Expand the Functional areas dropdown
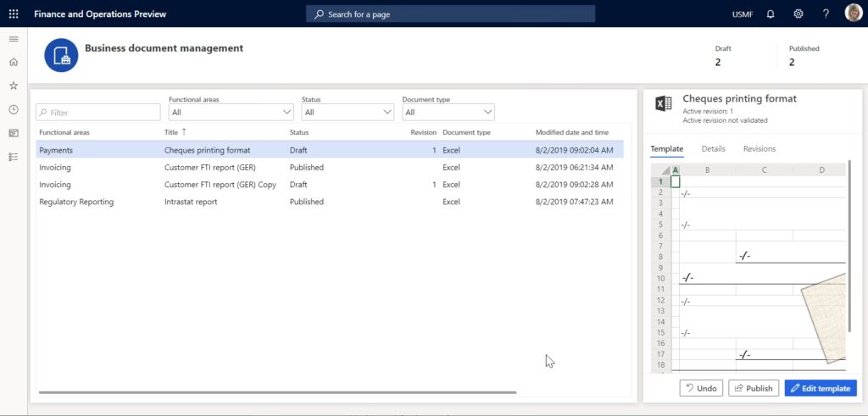The height and width of the screenshot is (416, 868). point(231,112)
